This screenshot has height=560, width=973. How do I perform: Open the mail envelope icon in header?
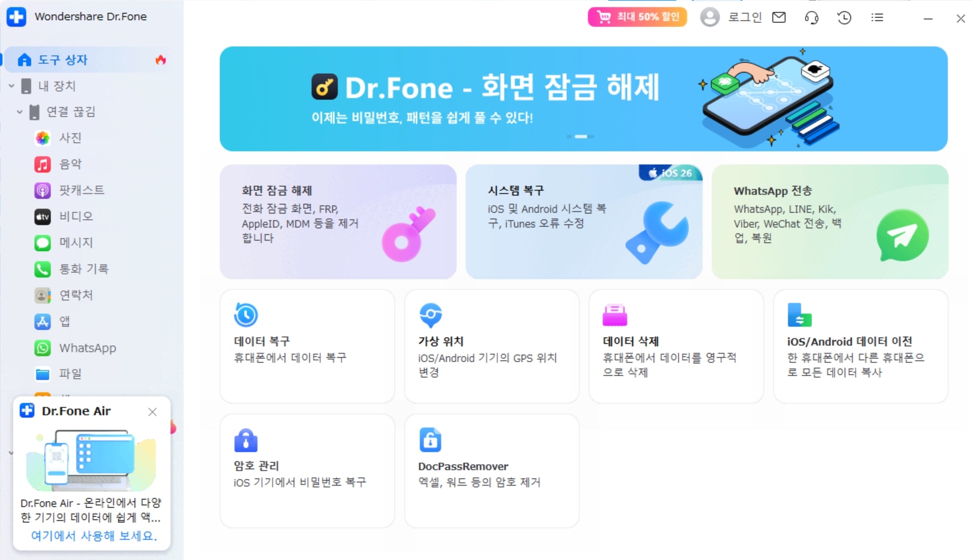click(x=779, y=17)
